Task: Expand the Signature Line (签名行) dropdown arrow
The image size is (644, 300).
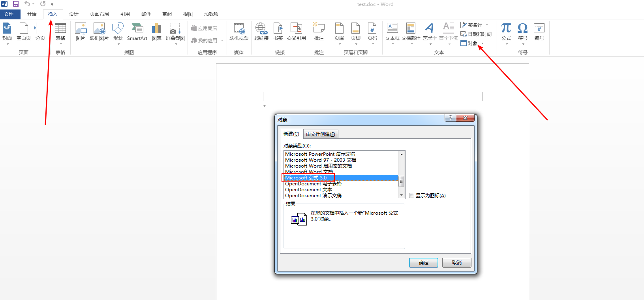Action: click(487, 25)
